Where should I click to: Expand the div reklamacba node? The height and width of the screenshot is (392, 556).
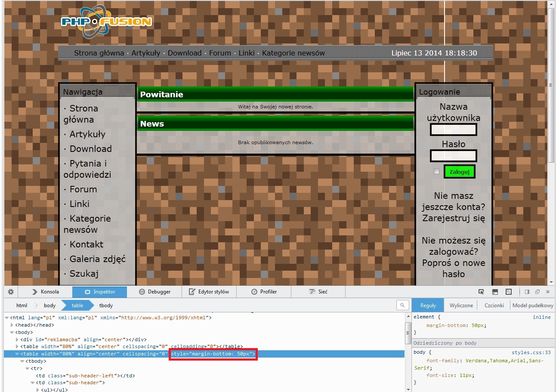coord(17,340)
